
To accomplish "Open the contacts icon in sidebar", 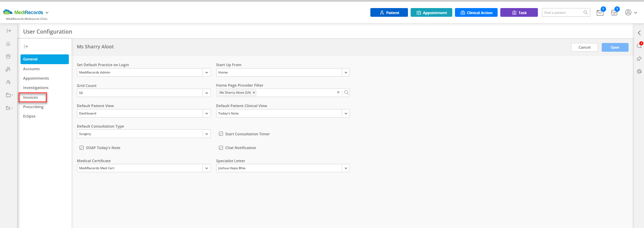I will pyautogui.click(x=8, y=82).
